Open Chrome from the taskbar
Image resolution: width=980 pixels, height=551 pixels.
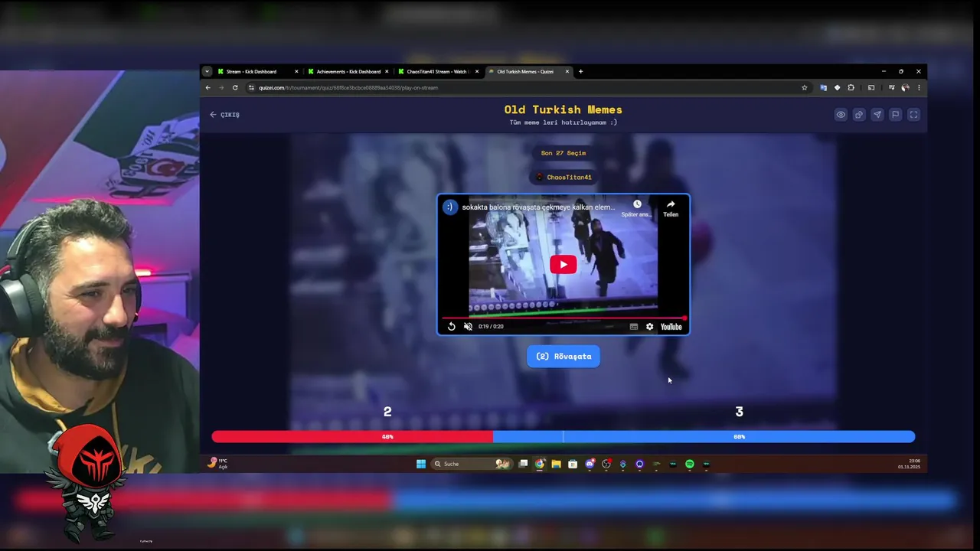click(540, 464)
